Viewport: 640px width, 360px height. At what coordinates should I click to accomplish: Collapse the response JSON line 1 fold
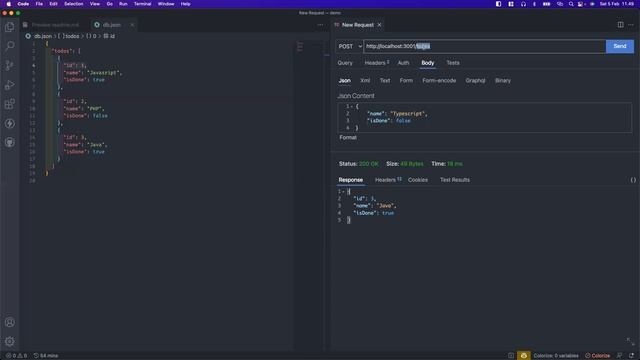[x=343, y=191]
